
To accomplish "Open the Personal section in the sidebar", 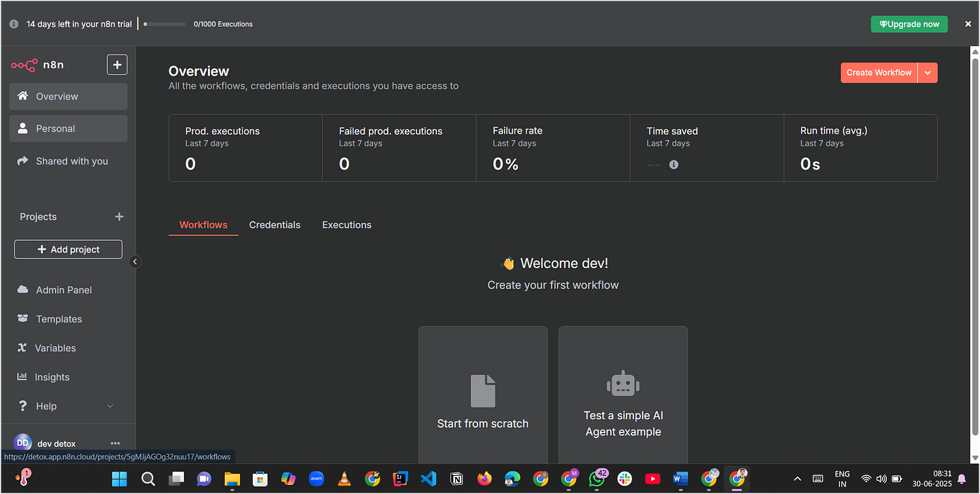I will [x=68, y=129].
